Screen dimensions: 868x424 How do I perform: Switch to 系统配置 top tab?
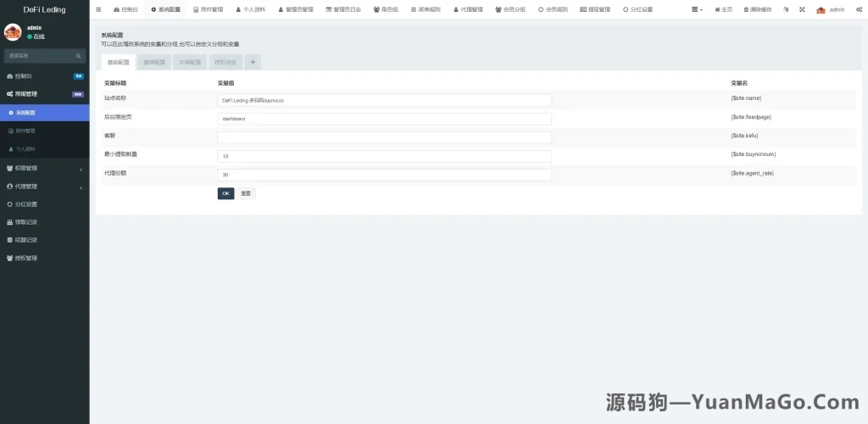(165, 9)
